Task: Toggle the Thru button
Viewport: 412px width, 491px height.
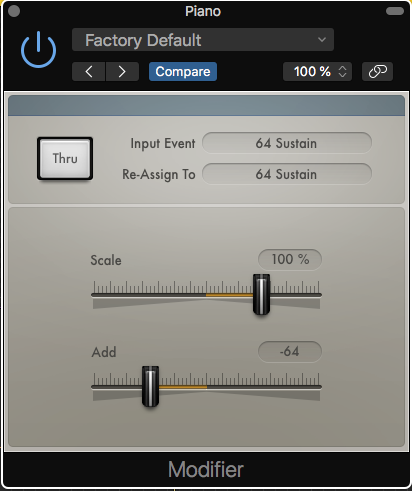Action: pos(65,158)
